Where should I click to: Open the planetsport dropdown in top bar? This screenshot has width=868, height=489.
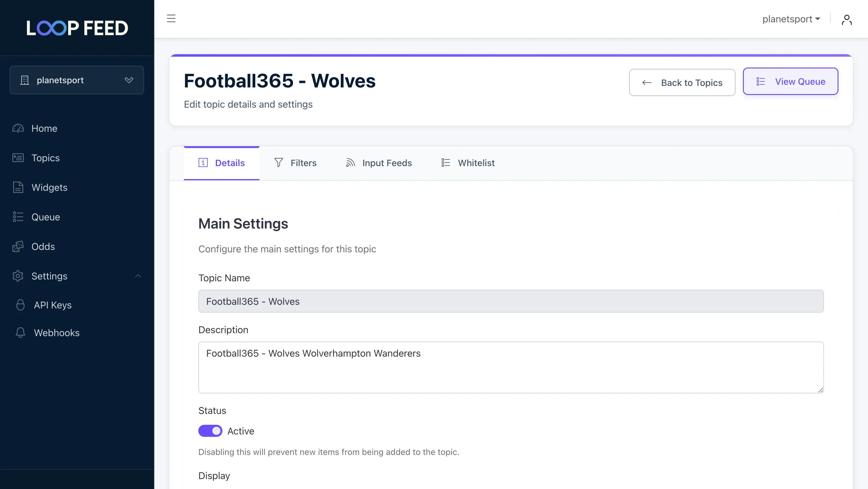click(791, 19)
